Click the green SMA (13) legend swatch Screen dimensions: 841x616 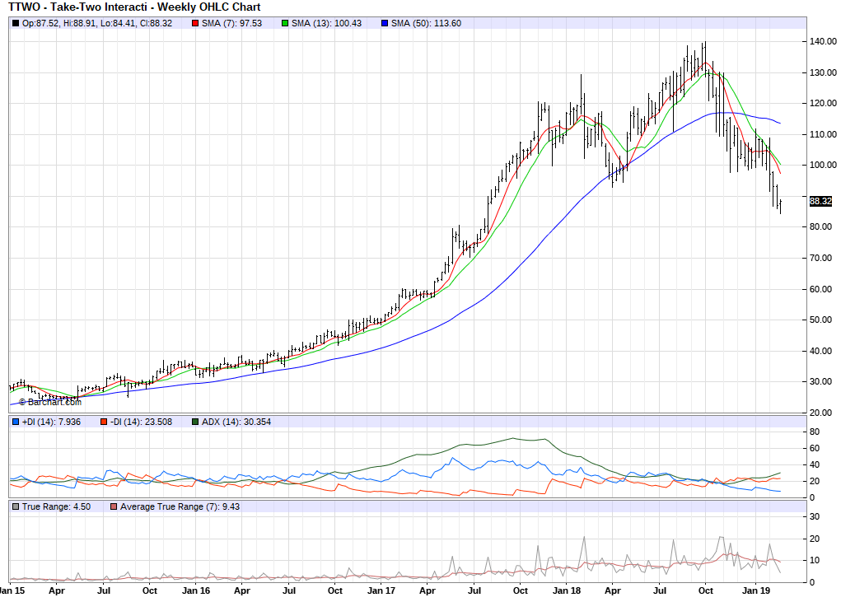pyautogui.click(x=285, y=24)
